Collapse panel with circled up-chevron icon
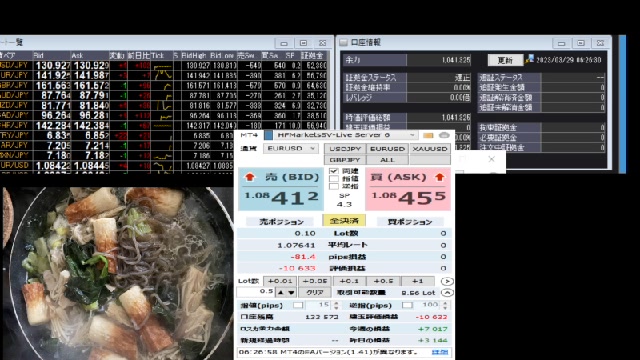Image resolution: width=640 pixels, height=360 pixels. pyautogui.click(x=447, y=293)
